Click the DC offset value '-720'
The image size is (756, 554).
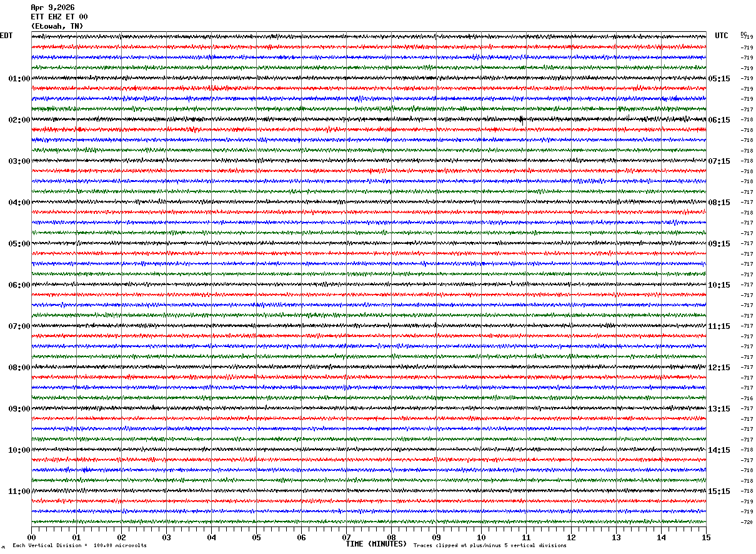[x=747, y=522]
